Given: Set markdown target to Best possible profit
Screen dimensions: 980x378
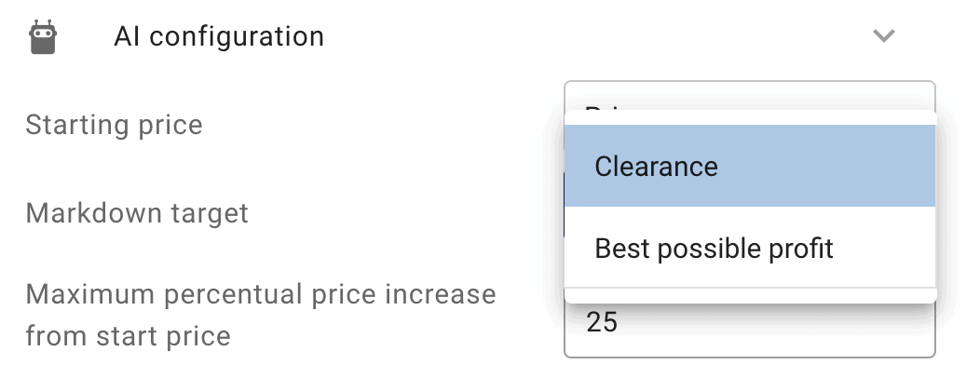Looking at the screenshot, I should pos(750,248).
